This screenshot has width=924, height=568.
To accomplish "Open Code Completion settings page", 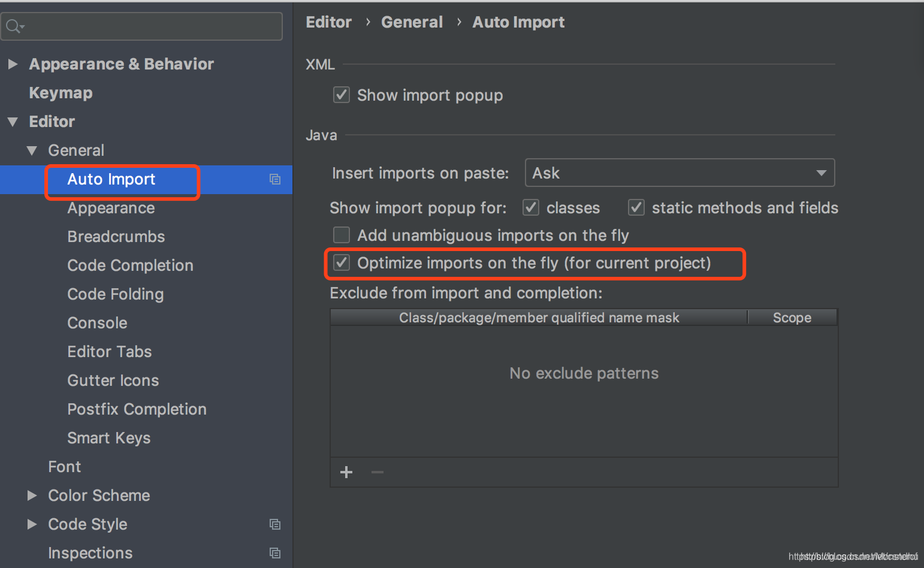I will click(x=130, y=265).
